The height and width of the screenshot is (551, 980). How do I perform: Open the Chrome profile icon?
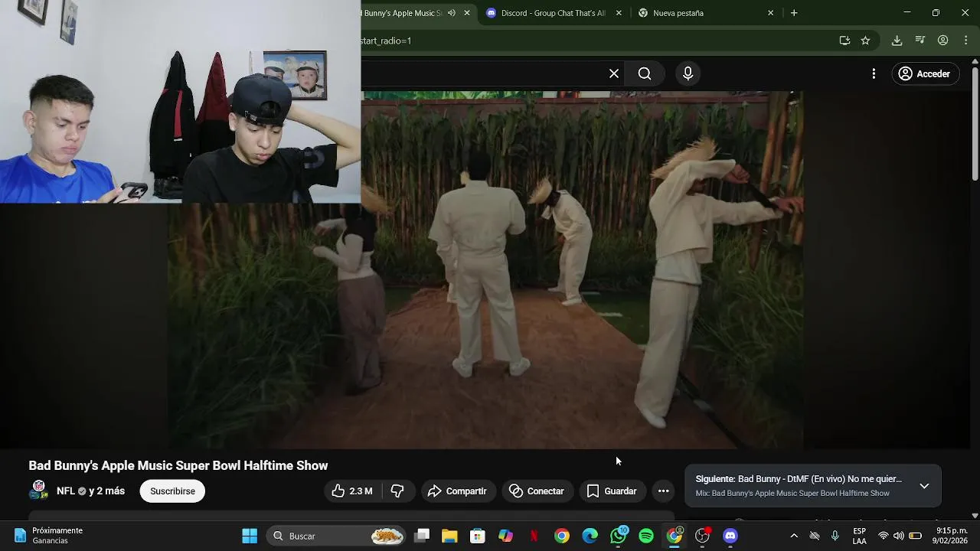pyautogui.click(x=943, y=41)
